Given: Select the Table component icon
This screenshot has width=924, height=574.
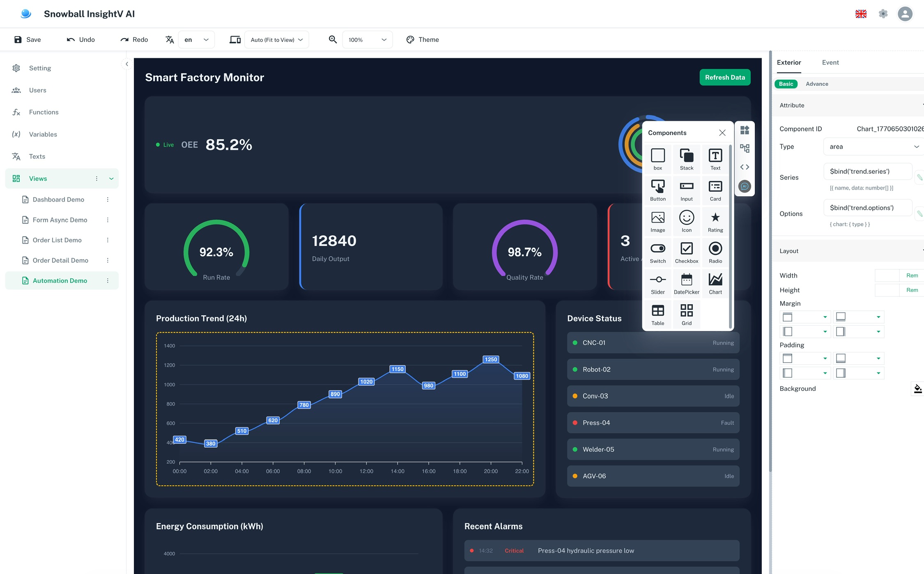Looking at the screenshot, I should [x=657, y=314].
